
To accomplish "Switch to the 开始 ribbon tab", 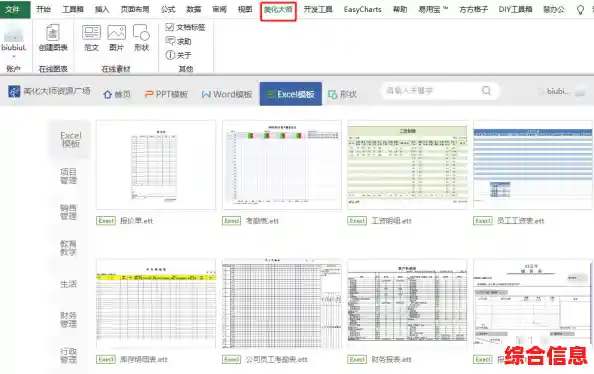I will tap(44, 9).
